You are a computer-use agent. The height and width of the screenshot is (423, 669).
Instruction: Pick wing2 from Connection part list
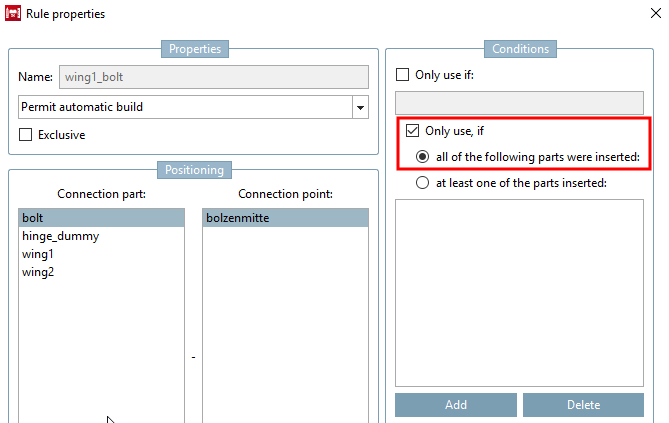click(38, 272)
